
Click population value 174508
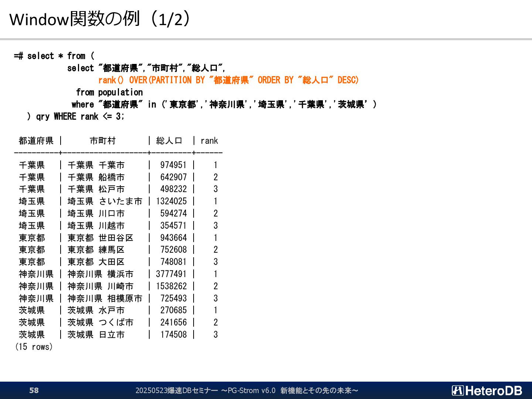[x=173, y=335]
